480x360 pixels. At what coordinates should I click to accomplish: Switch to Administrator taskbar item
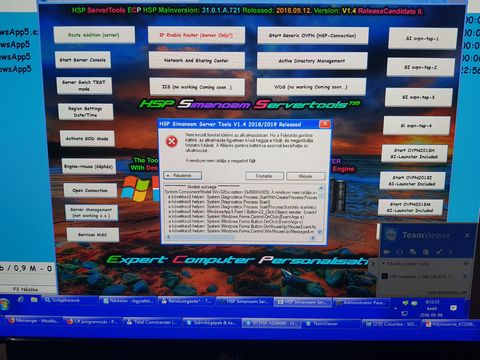click(362, 303)
